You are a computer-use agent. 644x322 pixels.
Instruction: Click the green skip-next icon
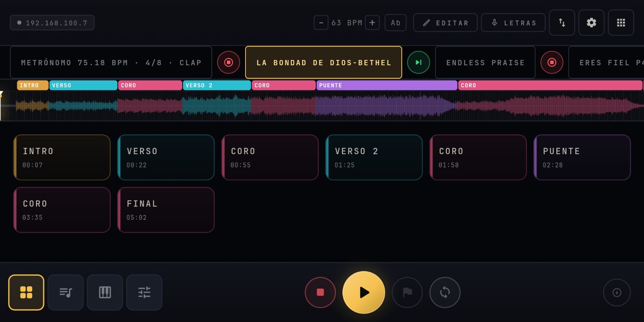419,62
